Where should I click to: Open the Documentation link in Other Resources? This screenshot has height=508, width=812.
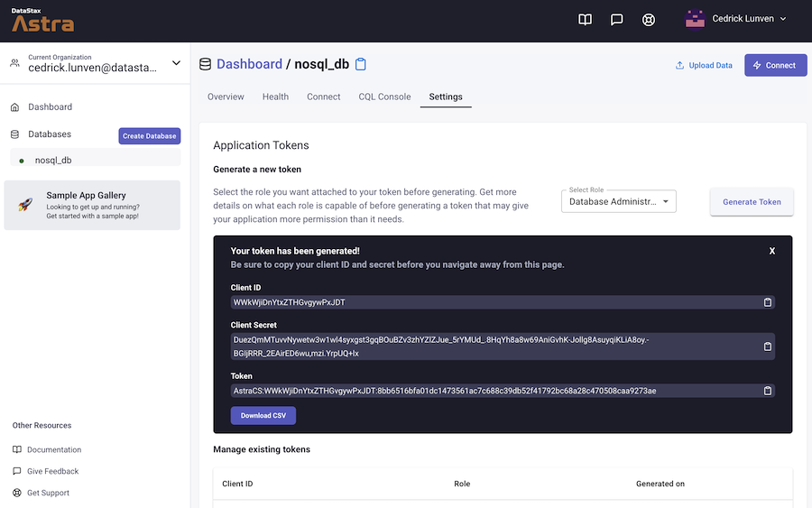pyautogui.click(x=54, y=449)
